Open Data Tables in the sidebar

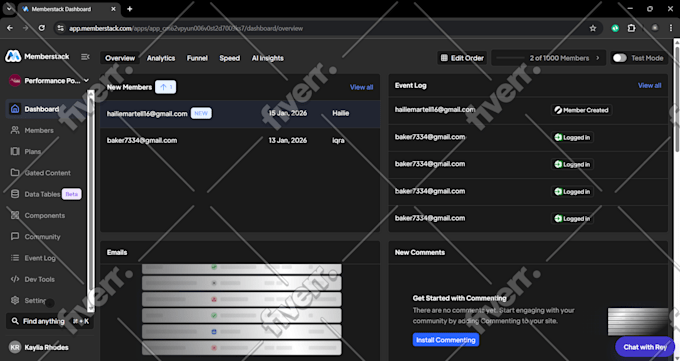pyautogui.click(x=42, y=194)
